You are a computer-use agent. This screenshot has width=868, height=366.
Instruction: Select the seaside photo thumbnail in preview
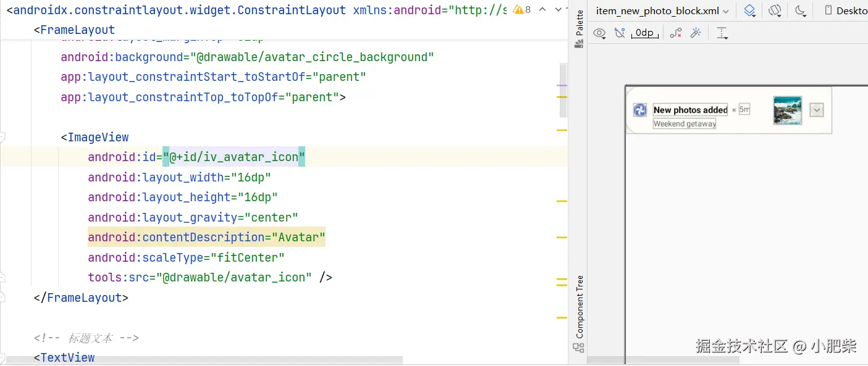click(788, 110)
